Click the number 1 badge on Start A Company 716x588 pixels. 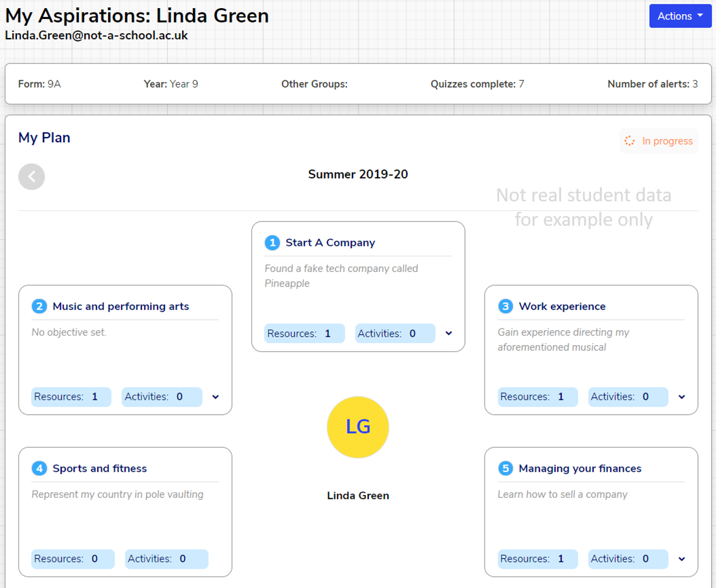(272, 243)
